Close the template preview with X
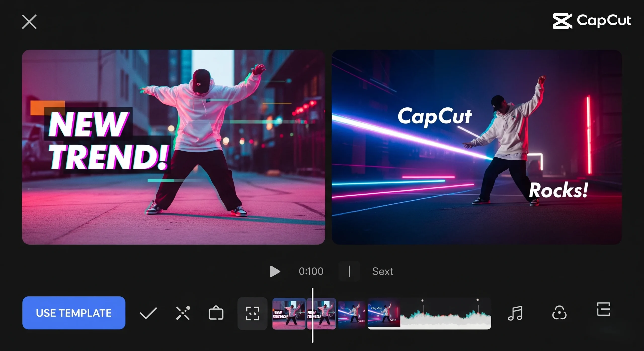644x351 pixels. coord(29,22)
